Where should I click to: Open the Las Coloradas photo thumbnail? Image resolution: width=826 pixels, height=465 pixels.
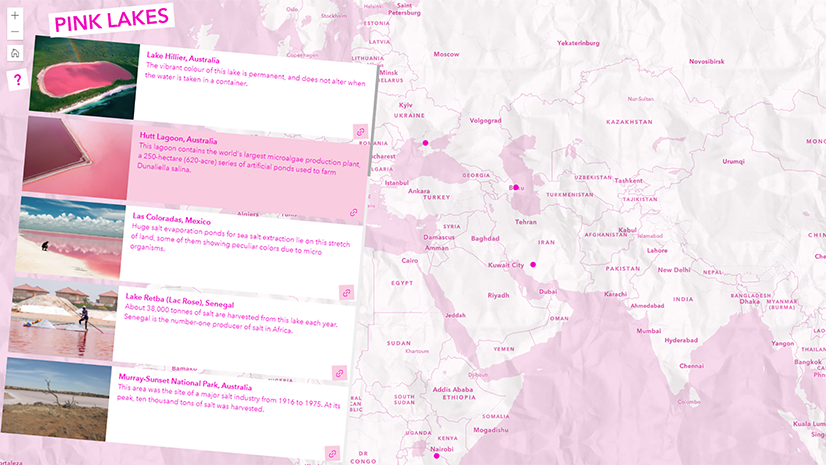point(71,238)
